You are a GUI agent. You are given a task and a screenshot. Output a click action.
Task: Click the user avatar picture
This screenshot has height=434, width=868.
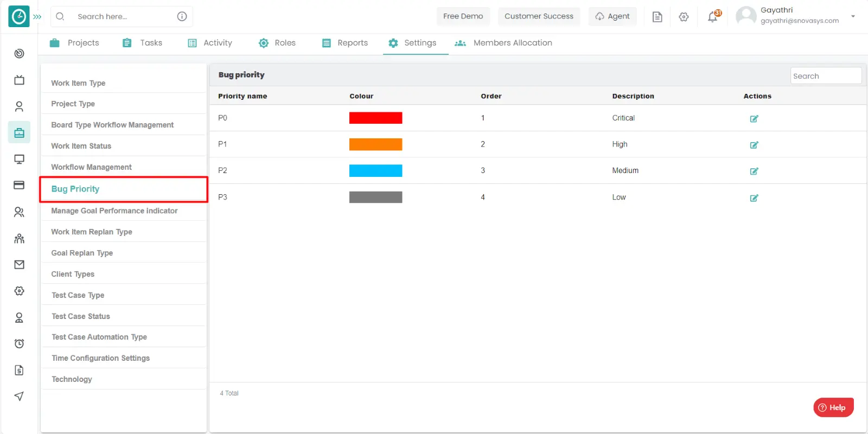[746, 16]
